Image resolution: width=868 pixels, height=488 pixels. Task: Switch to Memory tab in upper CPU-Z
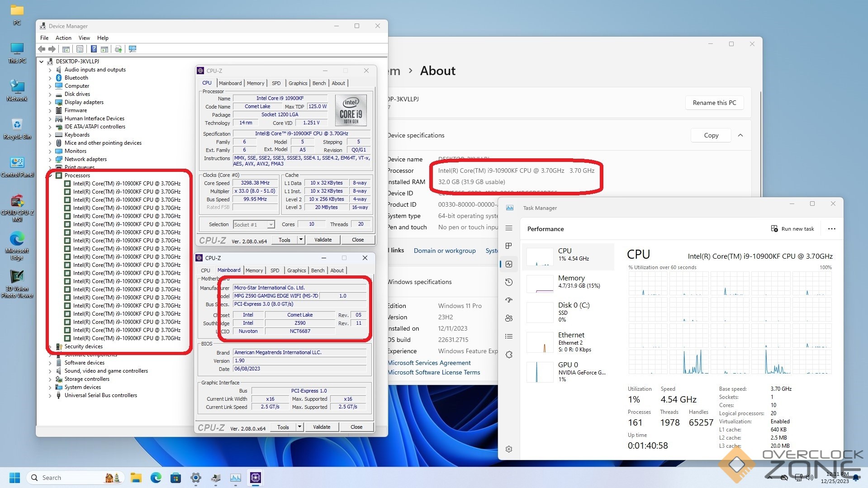pos(256,83)
